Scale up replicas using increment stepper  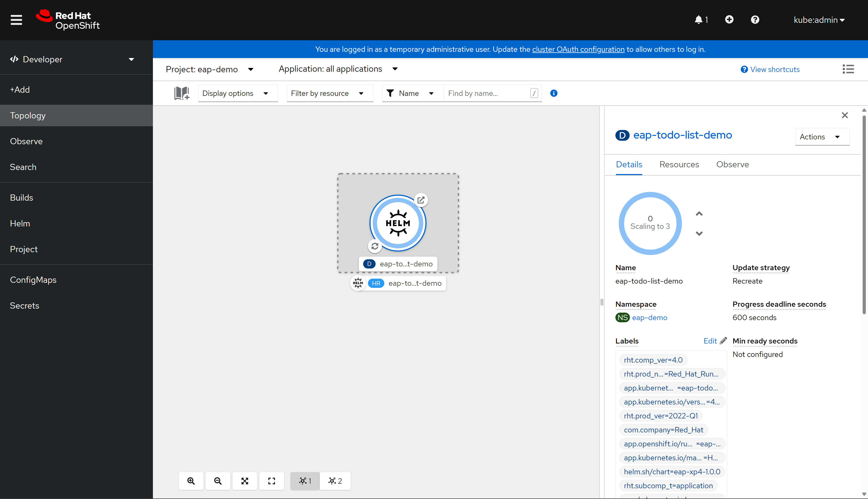pyautogui.click(x=699, y=213)
